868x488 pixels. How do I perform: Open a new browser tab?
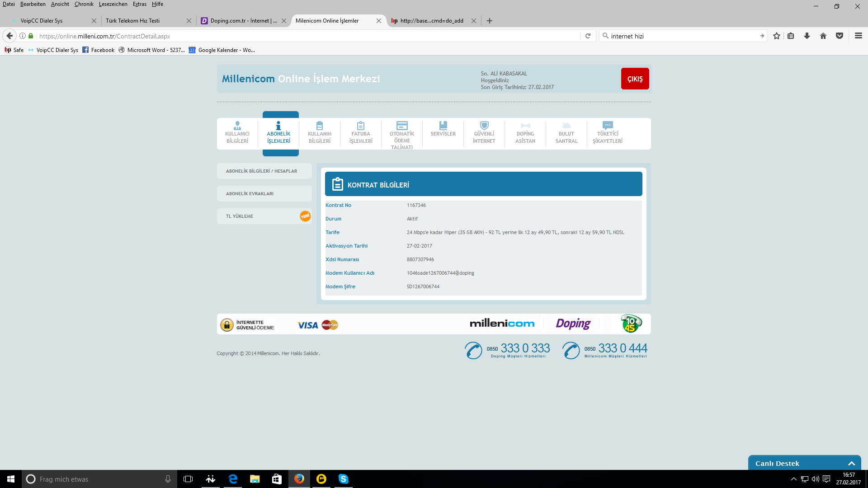490,21
